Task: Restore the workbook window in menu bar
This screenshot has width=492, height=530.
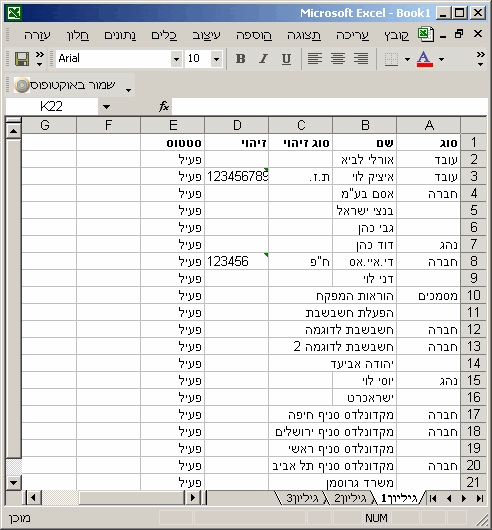Action: (x=459, y=34)
